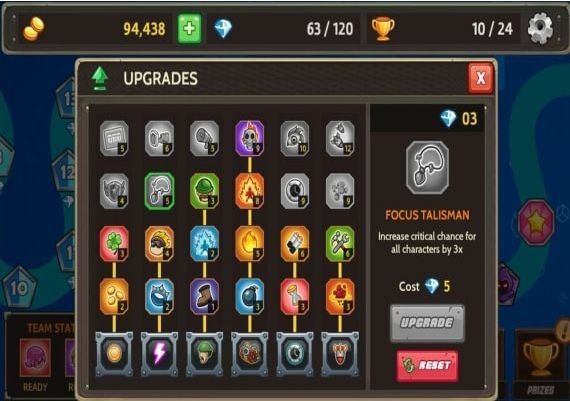570x401 pixels.
Task: Click the red Reset button
Action: tap(427, 366)
